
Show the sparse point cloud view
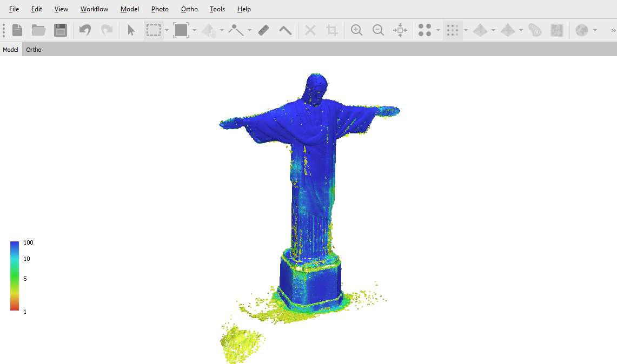(425, 30)
